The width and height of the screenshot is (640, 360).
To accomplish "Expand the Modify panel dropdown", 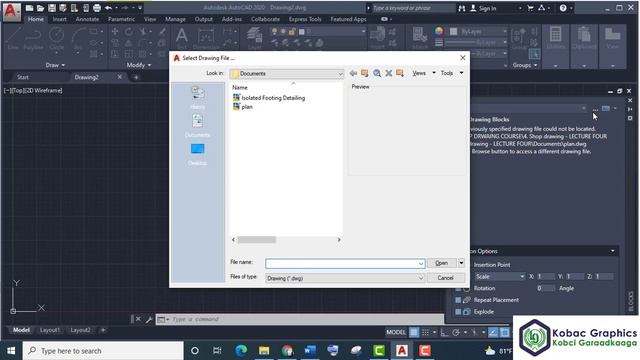I will pyautogui.click(x=139, y=65).
